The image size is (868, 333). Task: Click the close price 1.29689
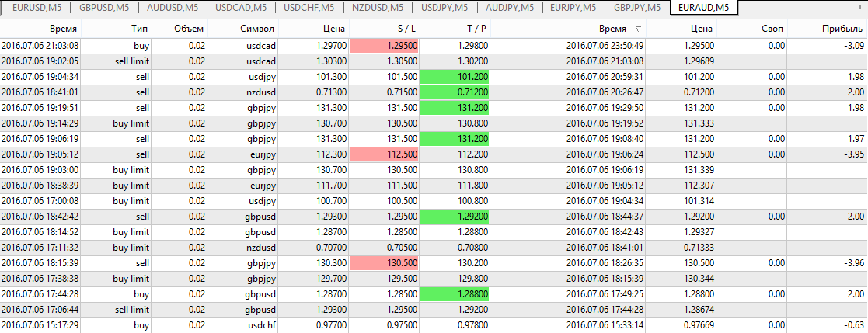[699, 61]
